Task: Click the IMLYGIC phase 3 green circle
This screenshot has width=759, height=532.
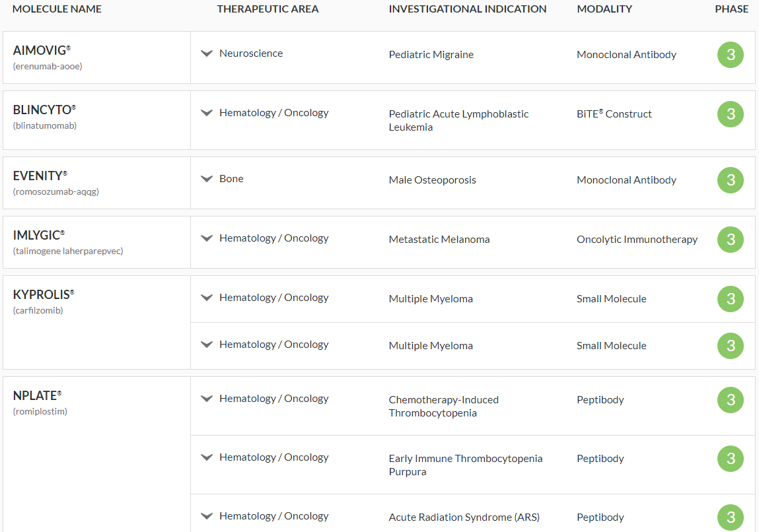Action: [731, 240]
